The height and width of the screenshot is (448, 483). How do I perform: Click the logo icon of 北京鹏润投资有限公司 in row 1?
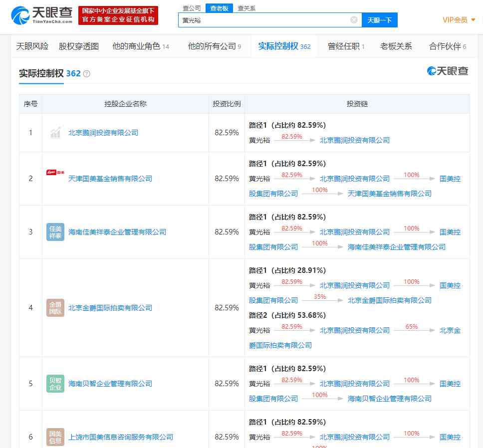tap(55, 133)
